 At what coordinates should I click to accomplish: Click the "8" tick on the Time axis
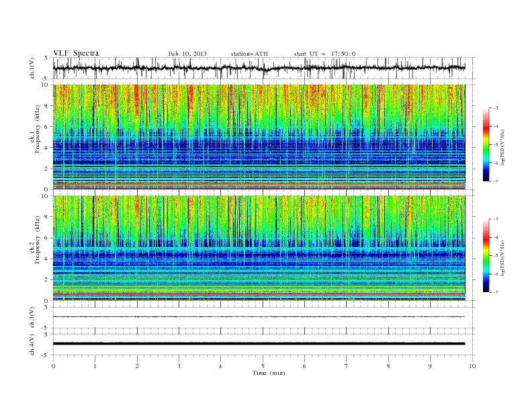coord(388,366)
